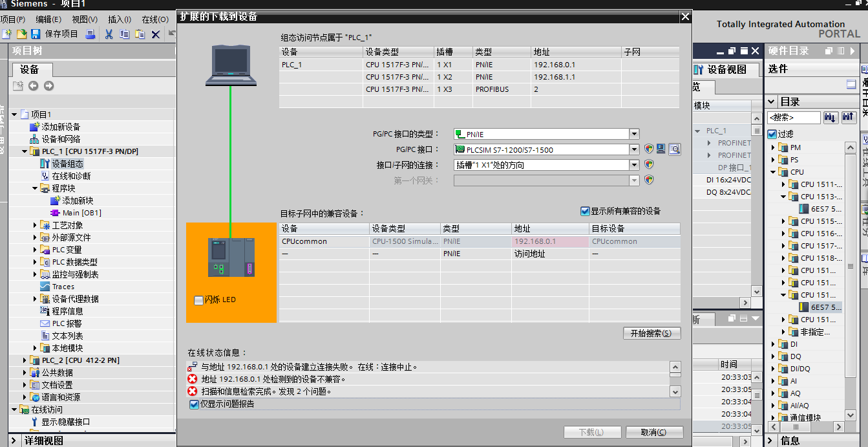Click 添加新块 in program blocks
The image size is (868, 447).
(78, 201)
